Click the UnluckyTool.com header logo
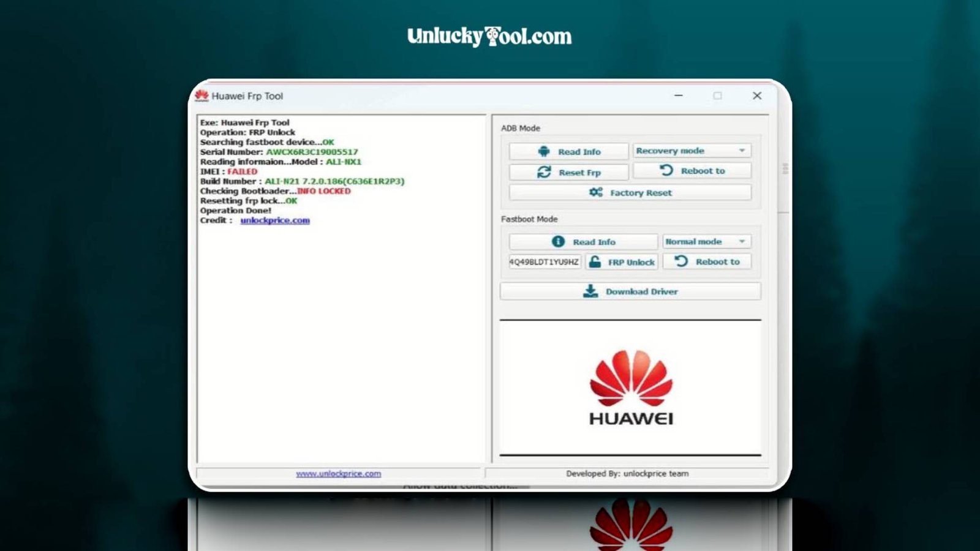 (489, 37)
